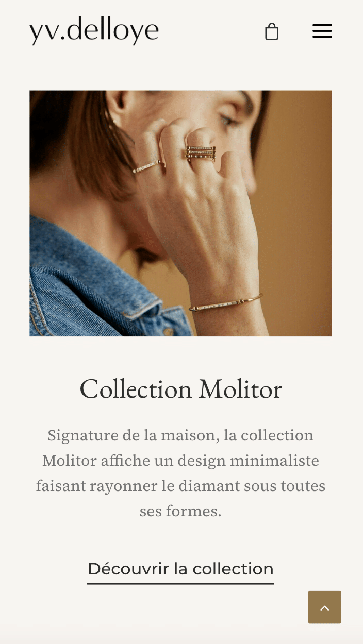
Task: Open the shopping bag icon
Action: point(272,31)
